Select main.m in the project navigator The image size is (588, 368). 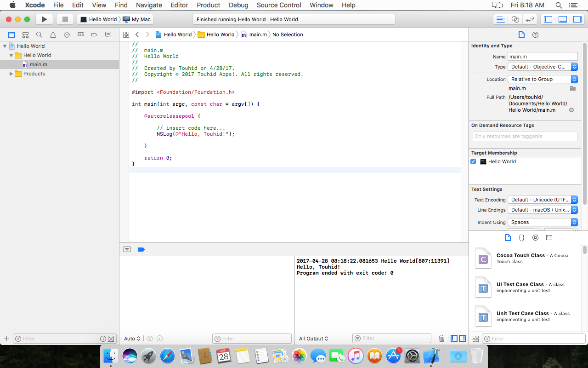tap(60, 64)
